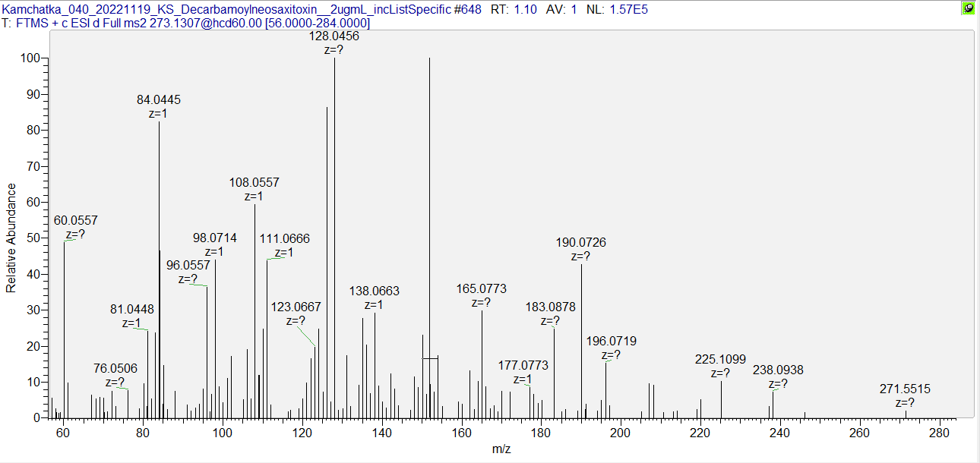Click the scan filter header text line
Screen dimensions: 980x463
186,23
